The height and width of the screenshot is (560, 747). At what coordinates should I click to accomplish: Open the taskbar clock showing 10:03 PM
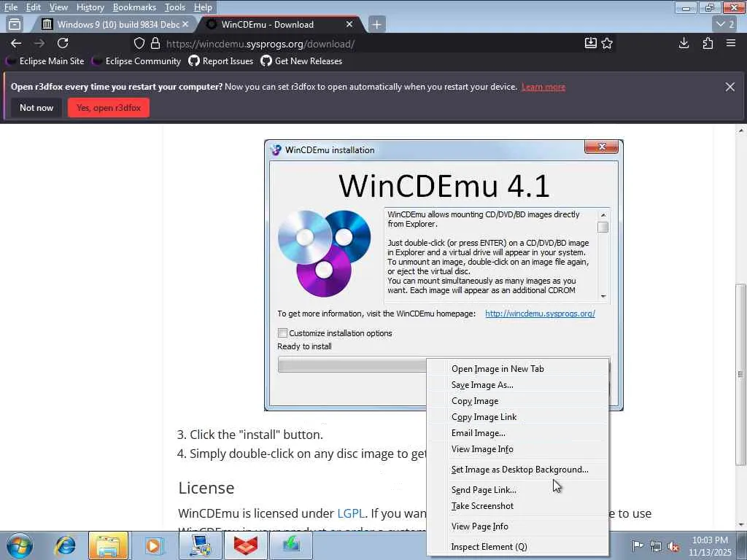[710, 546]
